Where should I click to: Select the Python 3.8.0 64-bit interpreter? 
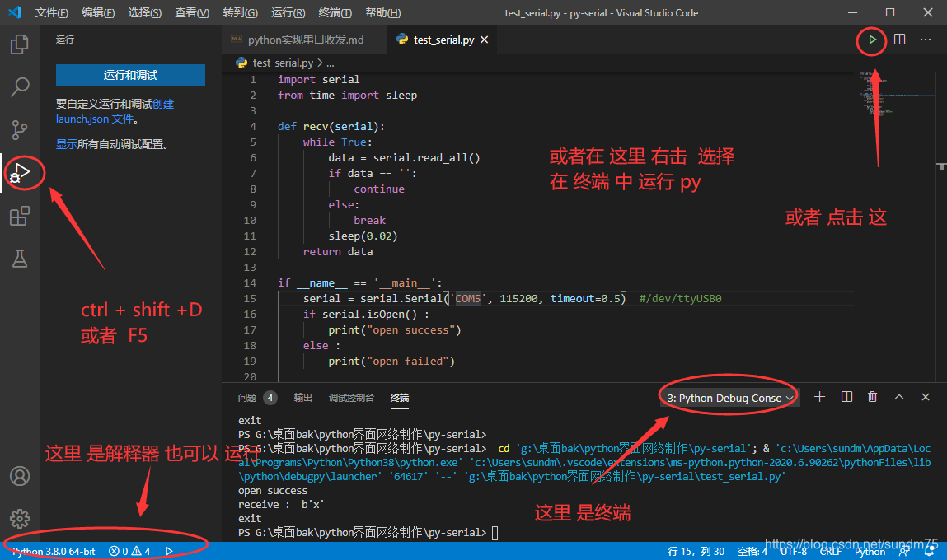coord(54,551)
